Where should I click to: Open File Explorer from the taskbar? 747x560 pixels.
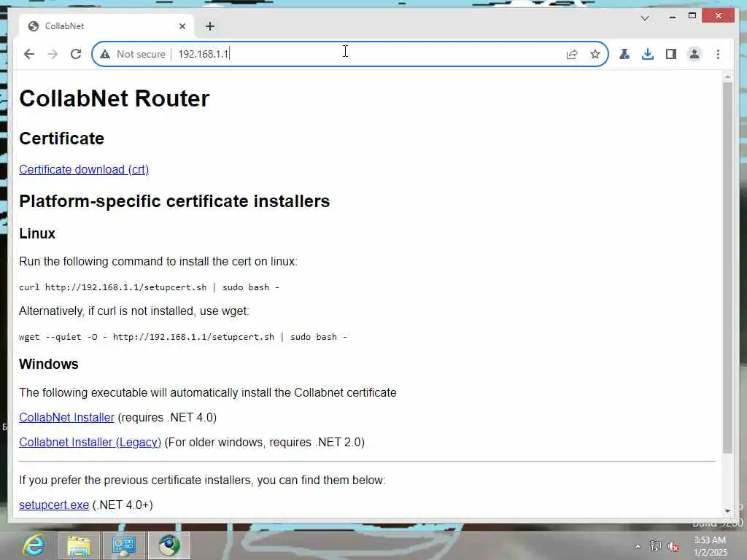[x=79, y=545]
